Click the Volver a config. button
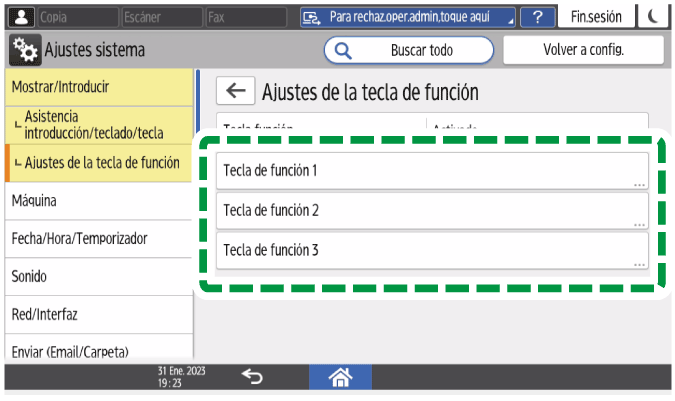 (x=583, y=50)
